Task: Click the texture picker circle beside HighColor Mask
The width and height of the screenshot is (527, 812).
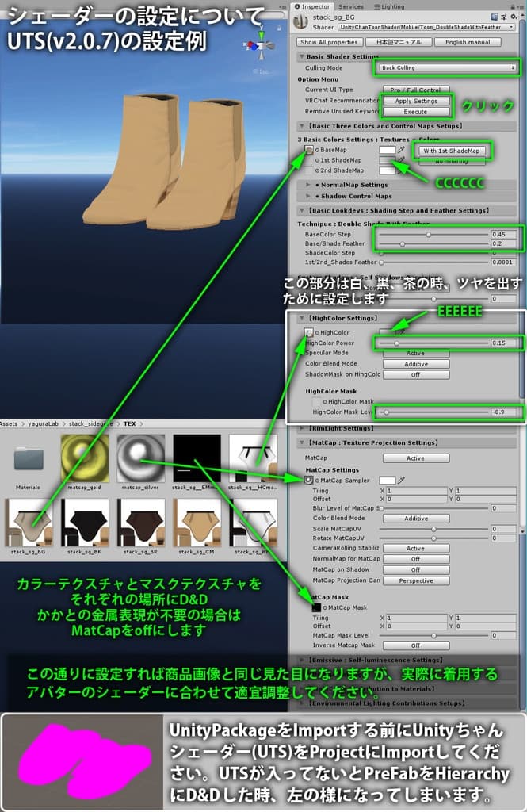Action: pos(325,401)
